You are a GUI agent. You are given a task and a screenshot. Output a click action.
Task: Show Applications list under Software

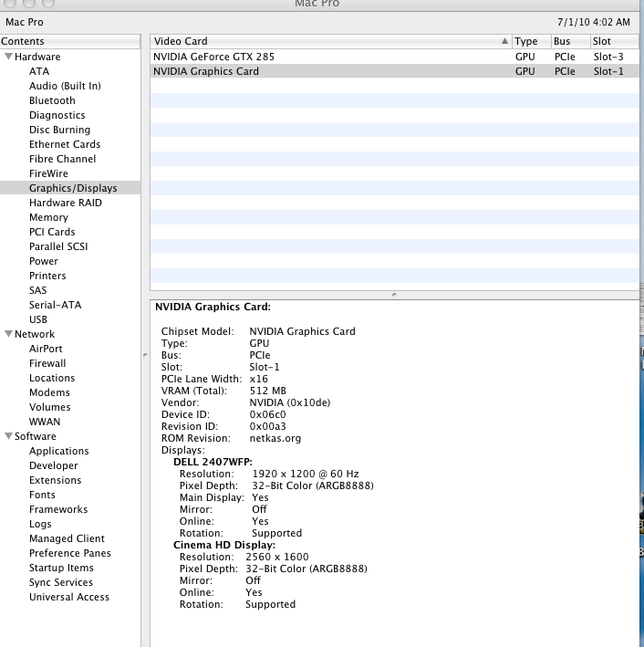(x=59, y=451)
